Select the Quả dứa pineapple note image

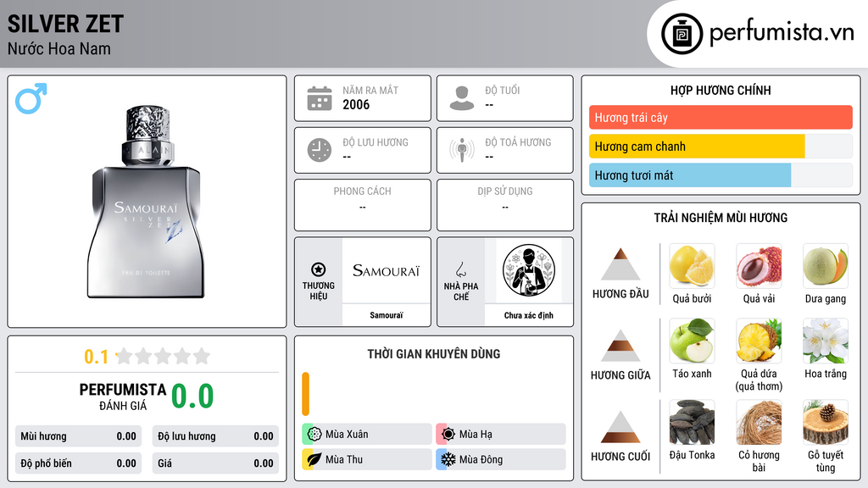pos(759,341)
